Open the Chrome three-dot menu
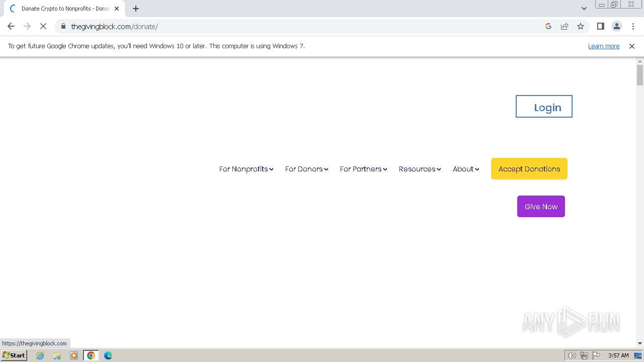 point(633,26)
